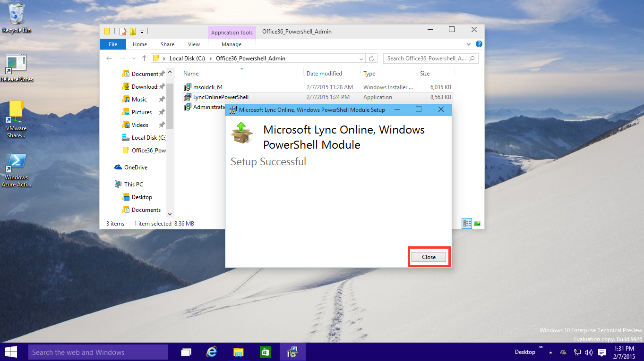Open the View ribbon tab
This screenshot has height=361, width=644.
[x=194, y=44]
